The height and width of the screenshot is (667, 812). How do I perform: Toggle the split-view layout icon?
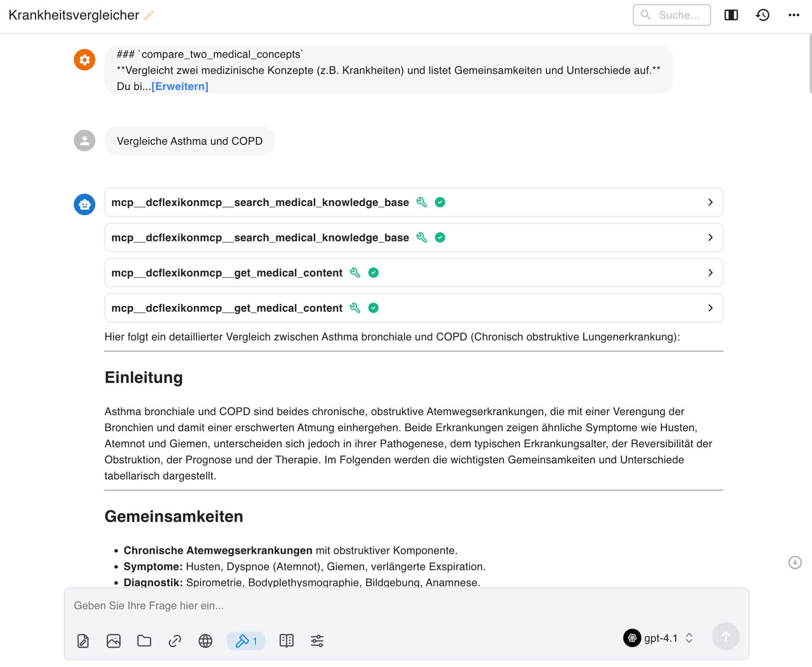(x=731, y=15)
